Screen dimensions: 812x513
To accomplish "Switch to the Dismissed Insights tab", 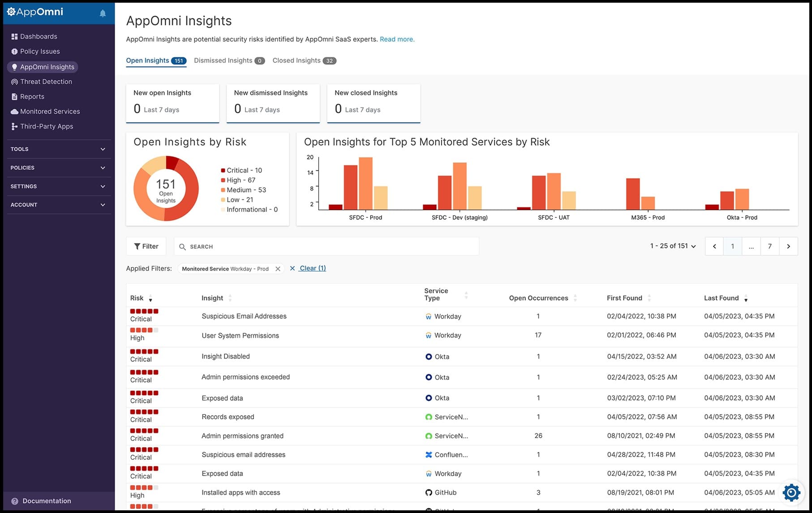I will [229, 60].
